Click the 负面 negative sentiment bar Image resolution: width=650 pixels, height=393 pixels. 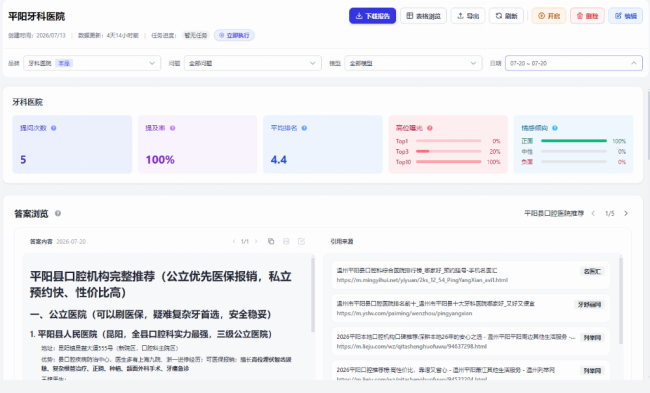click(x=574, y=162)
